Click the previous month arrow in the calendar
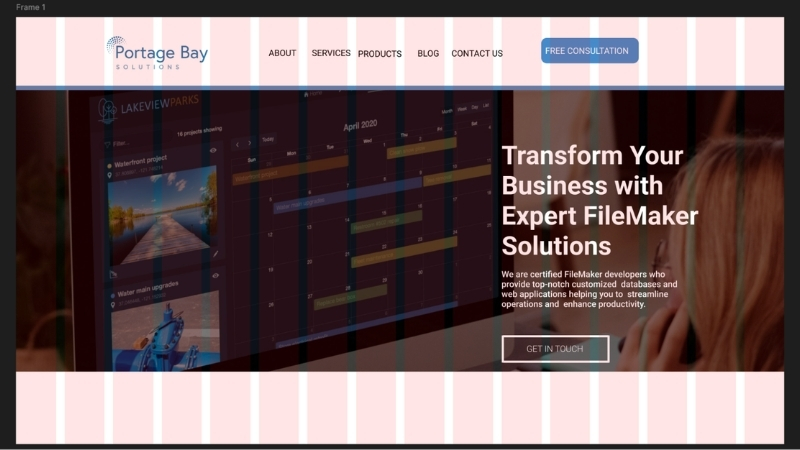Viewport: 800px width, 450px height. pos(237,144)
